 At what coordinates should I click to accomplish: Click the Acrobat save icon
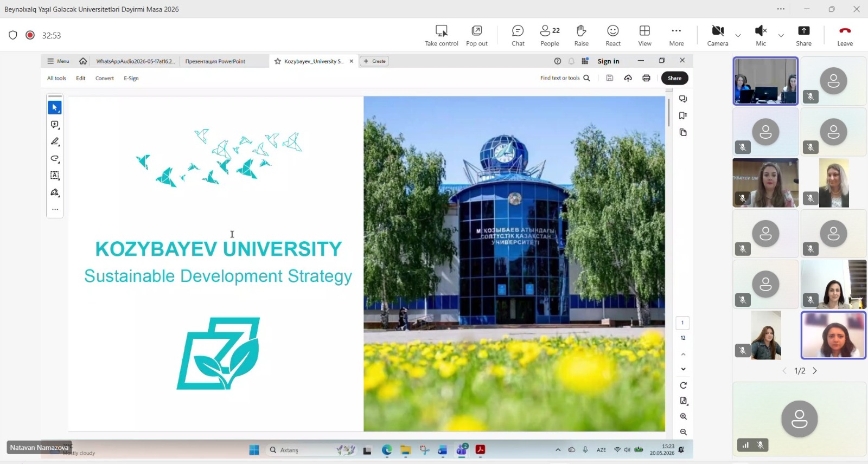point(610,78)
